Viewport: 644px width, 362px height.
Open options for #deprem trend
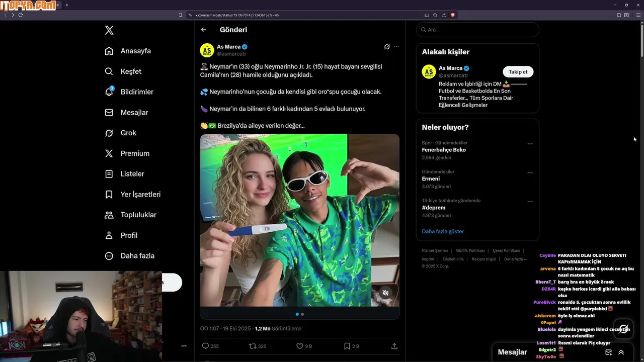coord(530,202)
